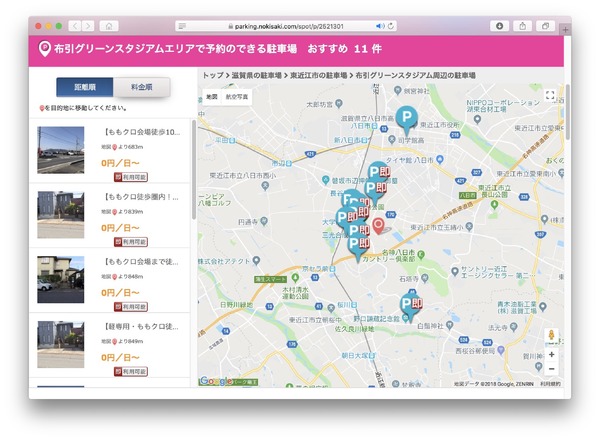Select the 料金順 sort tab

tap(141, 88)
